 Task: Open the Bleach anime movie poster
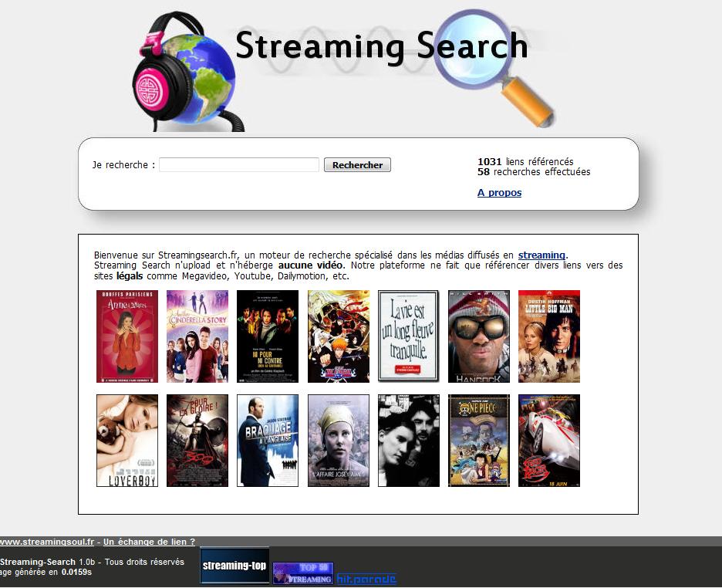pos(338,336)
